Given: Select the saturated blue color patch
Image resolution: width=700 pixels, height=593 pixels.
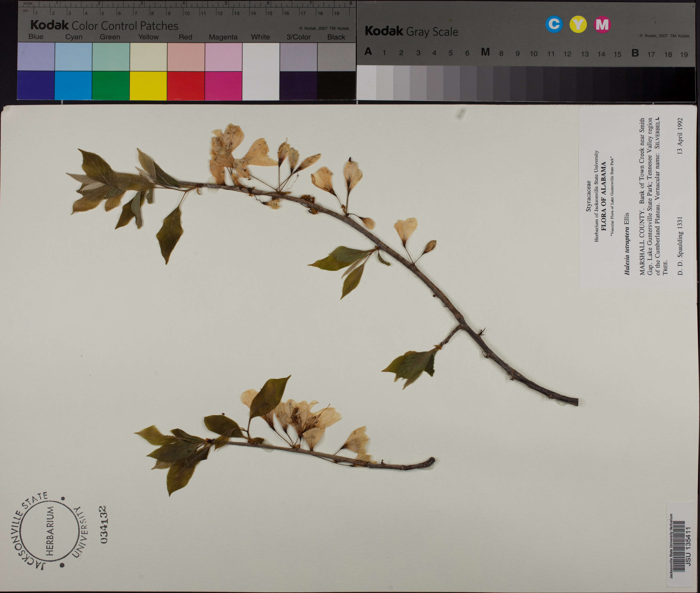Looking at the screenshot, I should [36, 85].
